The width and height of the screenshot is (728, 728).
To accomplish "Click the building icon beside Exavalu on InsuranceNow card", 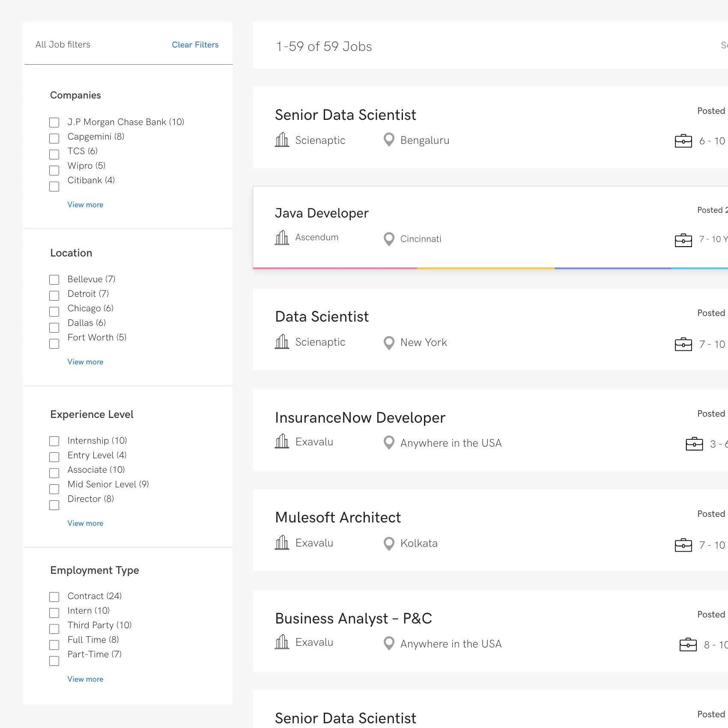I will click(x=282, y=442).
